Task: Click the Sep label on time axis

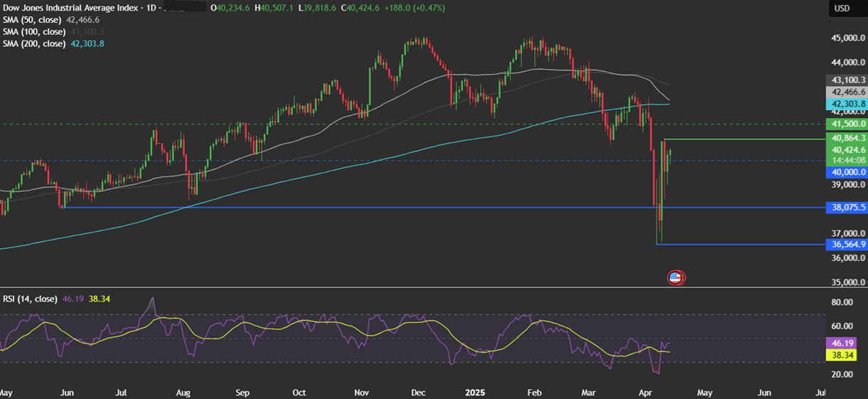Action: 242,393
